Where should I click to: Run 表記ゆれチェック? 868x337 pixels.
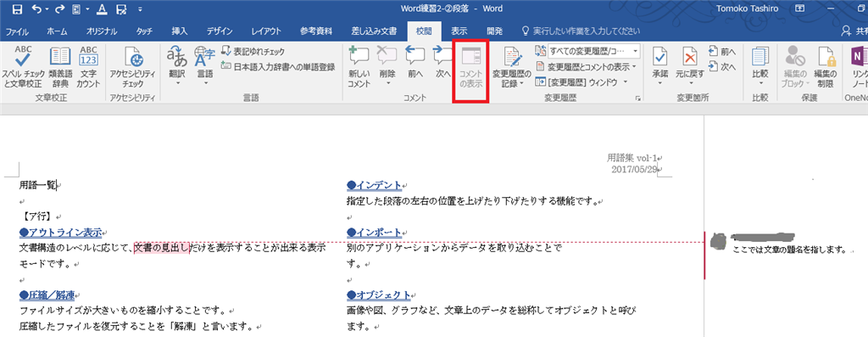(253, 52)
